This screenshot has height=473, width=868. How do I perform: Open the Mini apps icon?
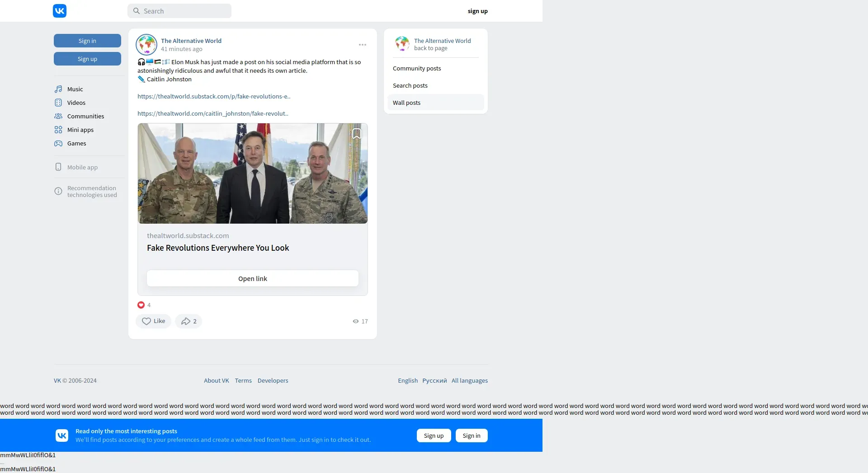coord(58,130)
